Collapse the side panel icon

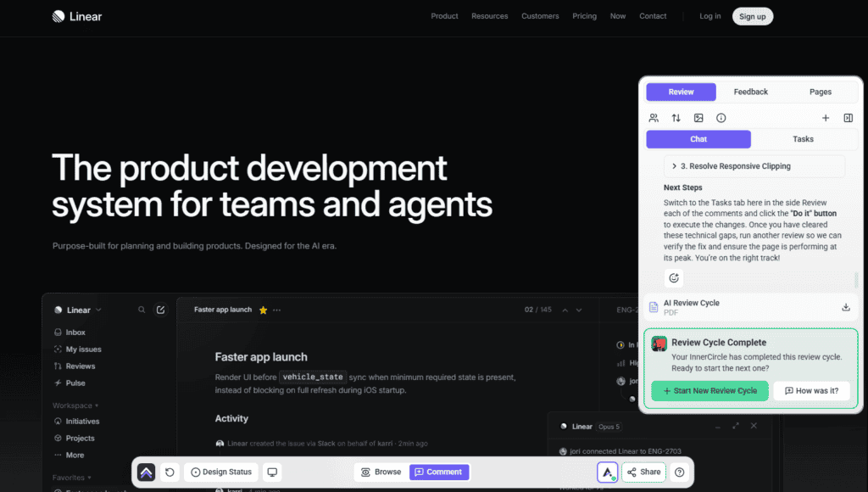[848, 118]
